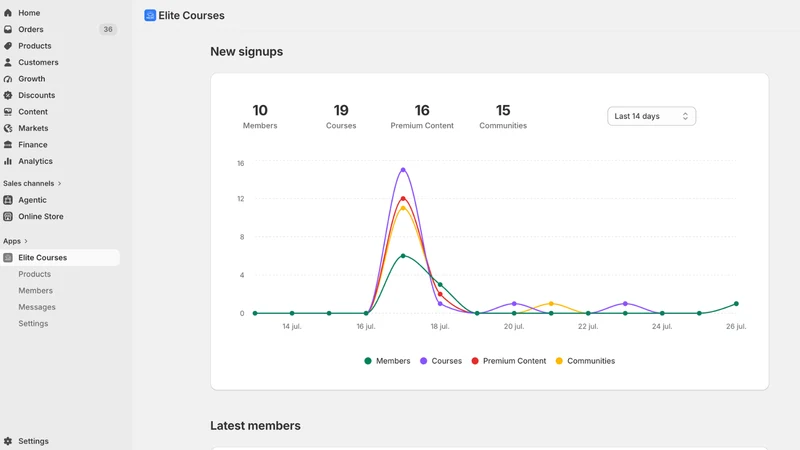Screen dimensions: 800x450
Task: Click the blue Elite Courses header icon
Action: coord(150,15)
